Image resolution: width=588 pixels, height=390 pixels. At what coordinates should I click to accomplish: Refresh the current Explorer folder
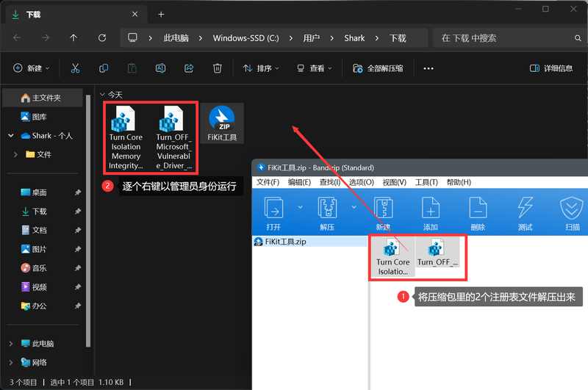(x=102, y=38)
